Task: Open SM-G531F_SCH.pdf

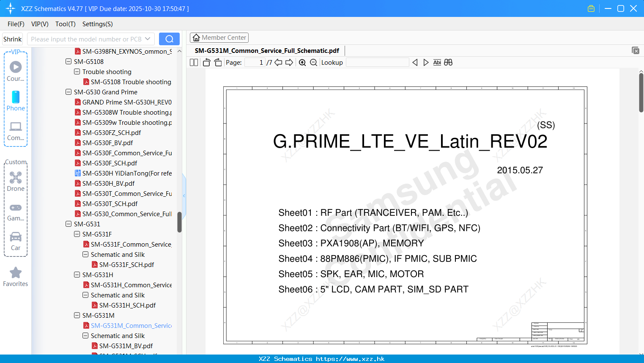Action: pos(123,265)
